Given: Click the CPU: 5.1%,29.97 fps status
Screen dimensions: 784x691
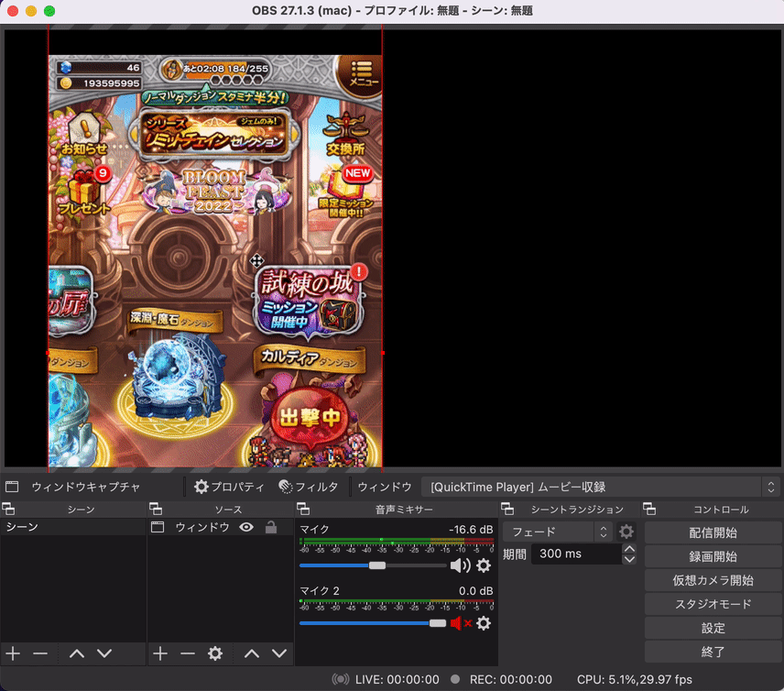Looking at the screenshot, I should pos(635,679).
